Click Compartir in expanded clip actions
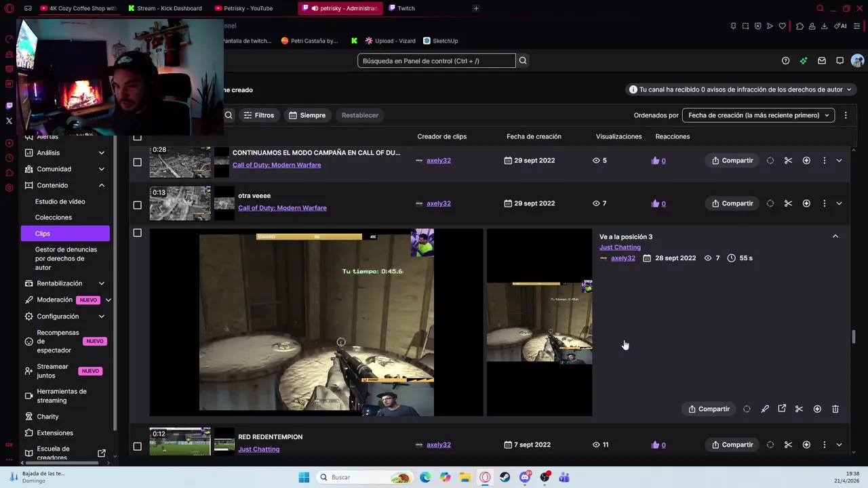 [709, 409]
